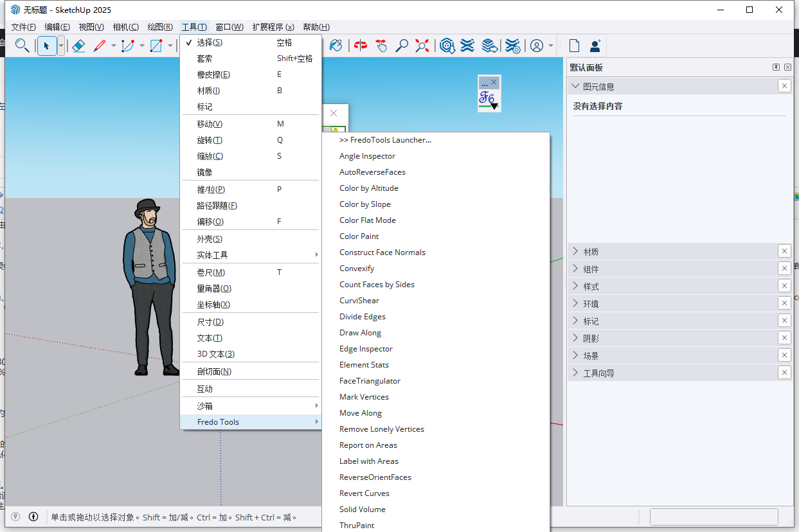Click the info circle icon in status bar
The height and width of the screenshot is (532, 799).
[x=33, y=517]
